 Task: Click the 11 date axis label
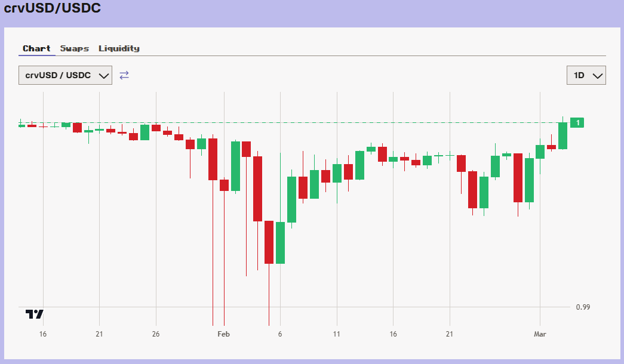tap(337, 334)
